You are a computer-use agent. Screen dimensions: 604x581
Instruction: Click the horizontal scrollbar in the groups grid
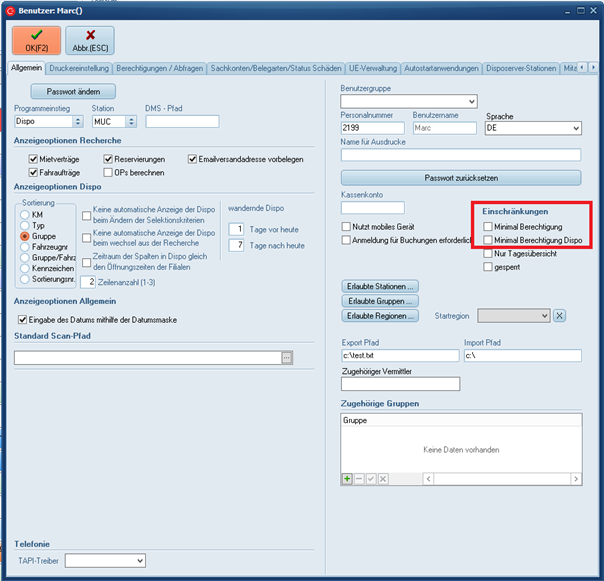tap(500, 479)
